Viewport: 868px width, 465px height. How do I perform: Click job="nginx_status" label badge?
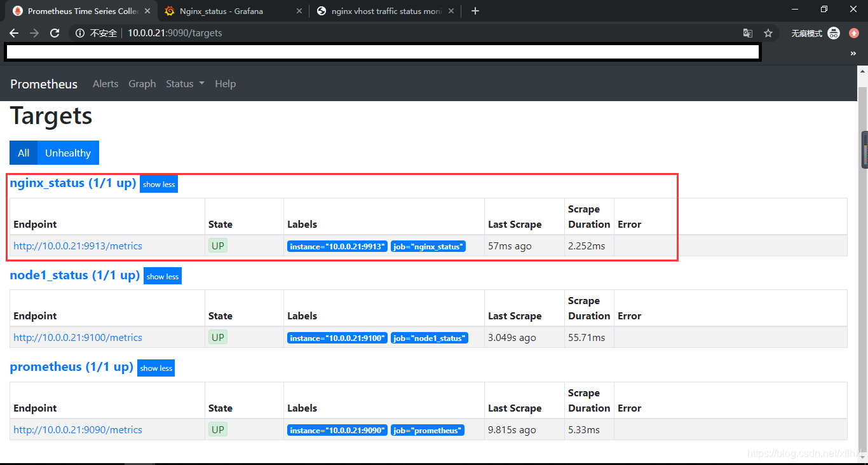coord(428,246)
